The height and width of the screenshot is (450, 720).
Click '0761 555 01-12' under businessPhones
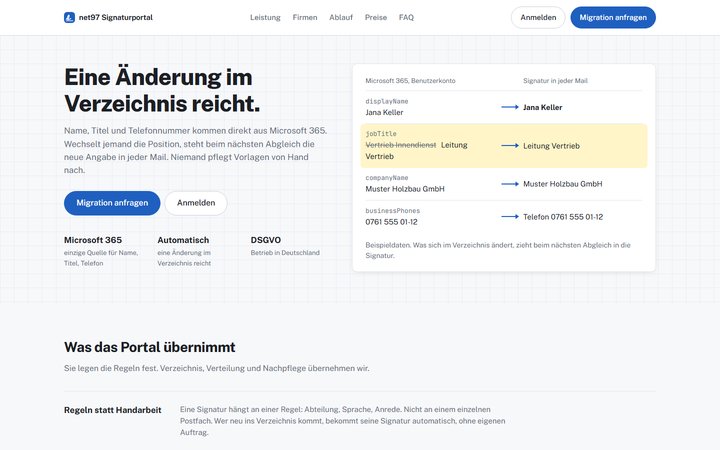[391, 222]
